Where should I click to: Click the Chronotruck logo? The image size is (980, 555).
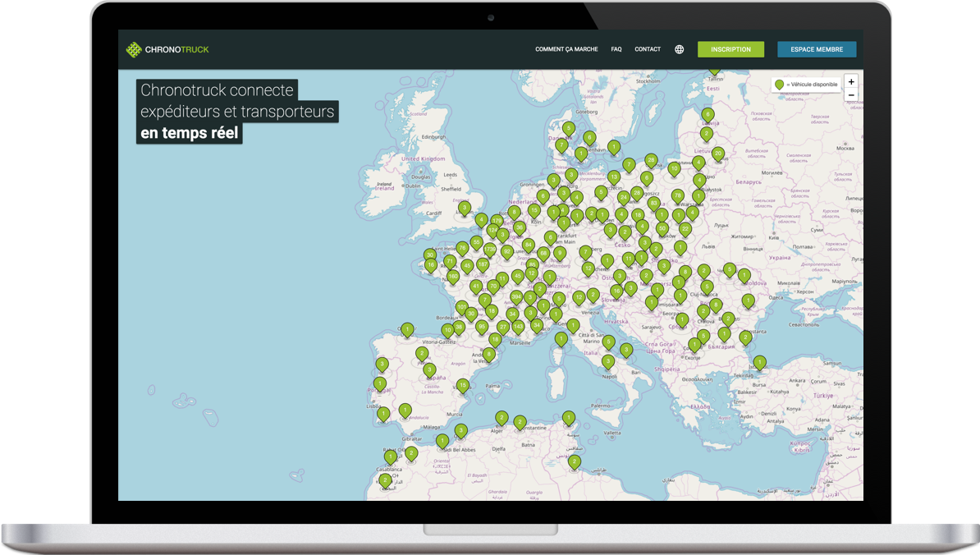click(167, 50)
